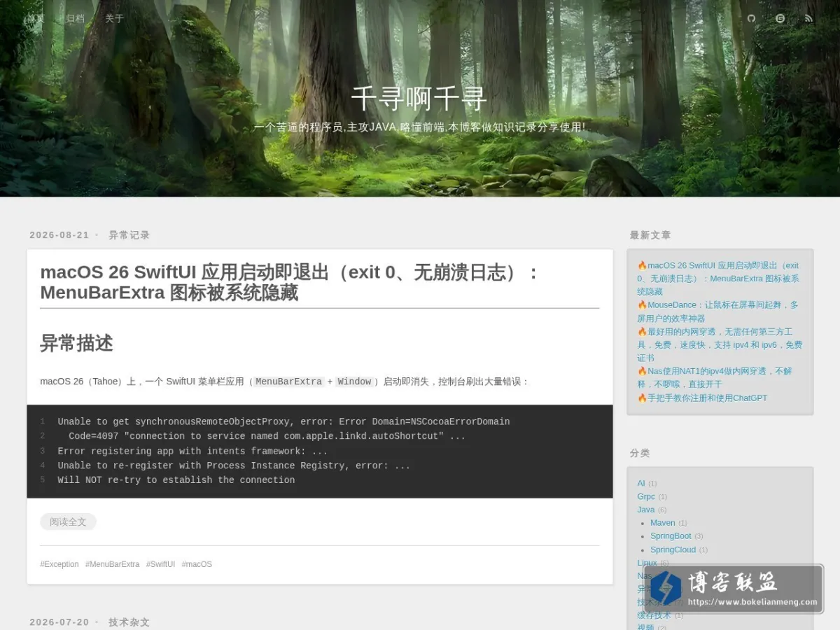Image resolution: width=840 pixels, height=630 pixels.
Task: Select the Grpc category
Action: coord(646,496)
